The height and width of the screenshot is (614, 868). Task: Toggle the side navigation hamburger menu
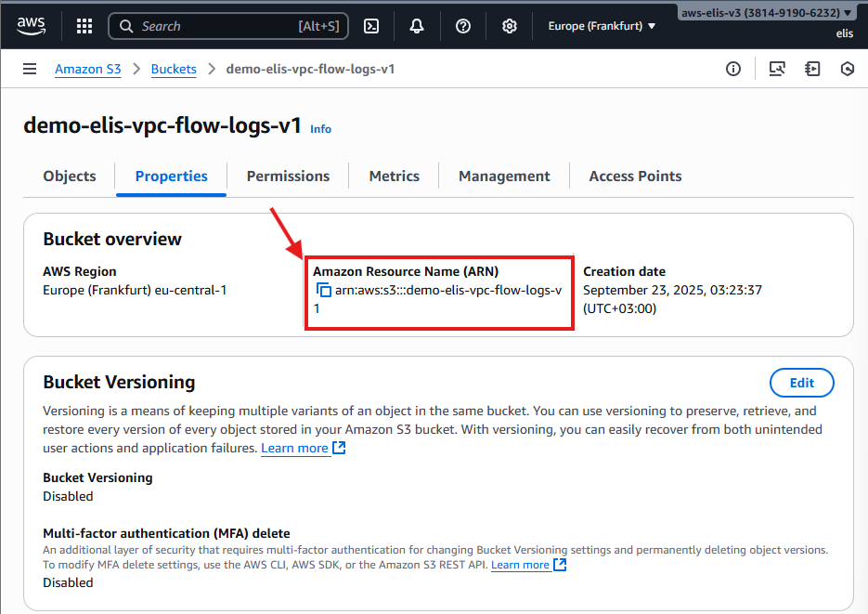(x=30, y=69)
